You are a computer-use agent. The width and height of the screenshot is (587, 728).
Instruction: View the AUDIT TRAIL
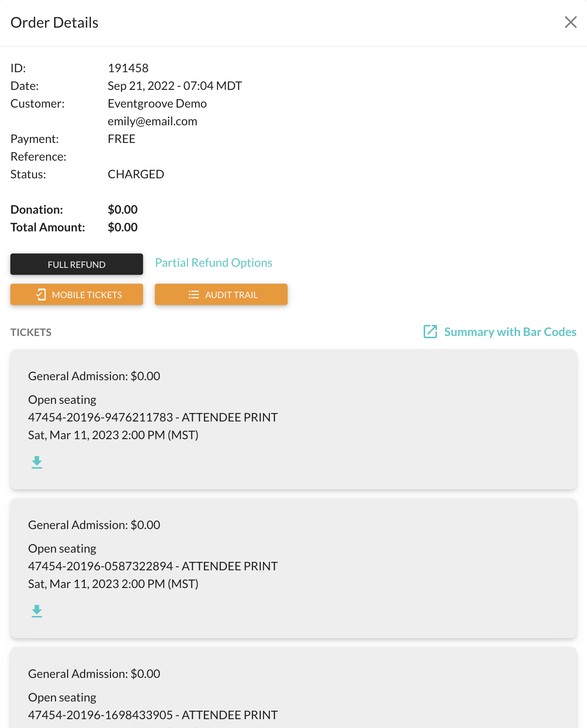(x=221, y=294)
